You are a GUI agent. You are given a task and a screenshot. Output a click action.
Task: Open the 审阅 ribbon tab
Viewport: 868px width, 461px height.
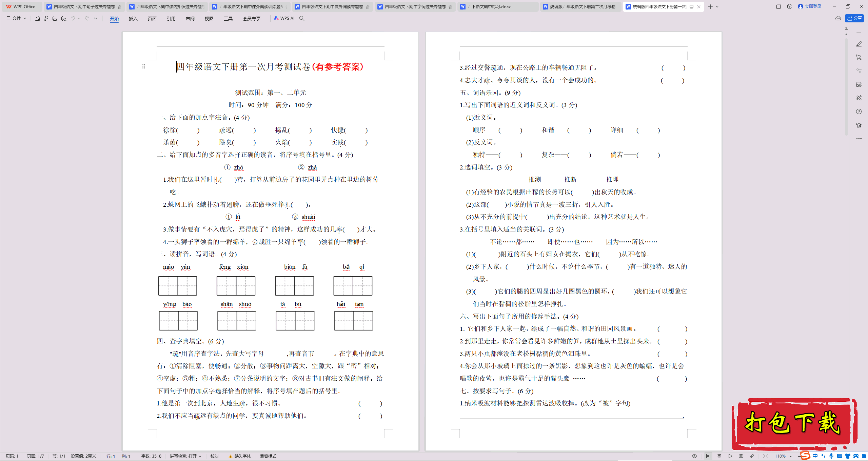[190, 19]
